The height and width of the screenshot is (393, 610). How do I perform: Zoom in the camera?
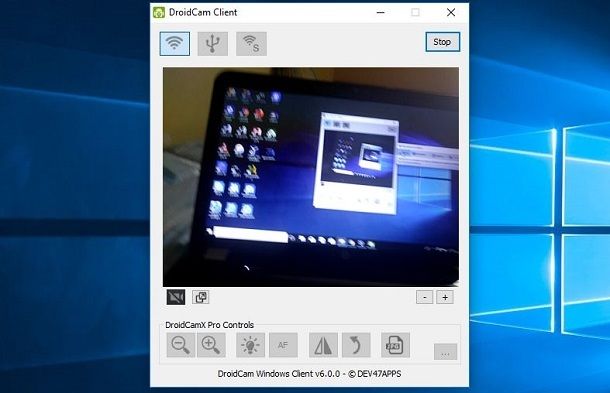(x=211, y=345)
